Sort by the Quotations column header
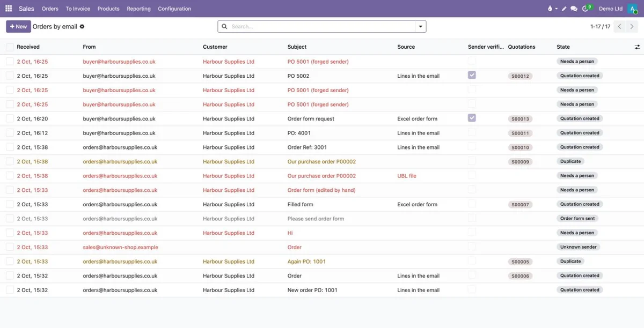The image size is (644, 328). tap(522, 47)
